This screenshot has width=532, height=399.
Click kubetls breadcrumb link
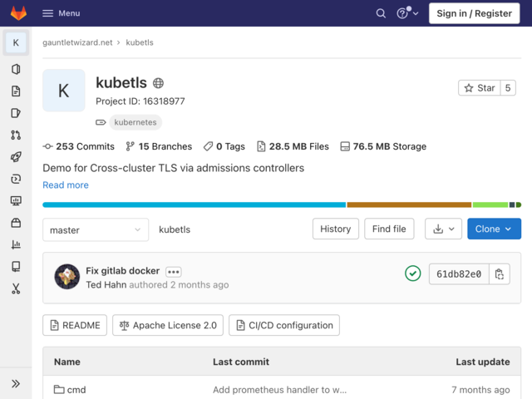(x=140, y=42)
